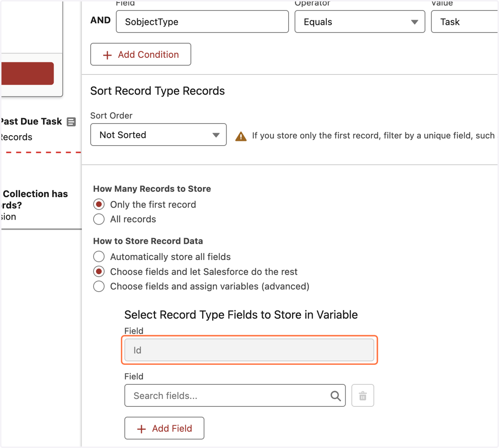Click the search magnifier icon in field box
This screenshot has width=499, height=448.
coord(336,396)
